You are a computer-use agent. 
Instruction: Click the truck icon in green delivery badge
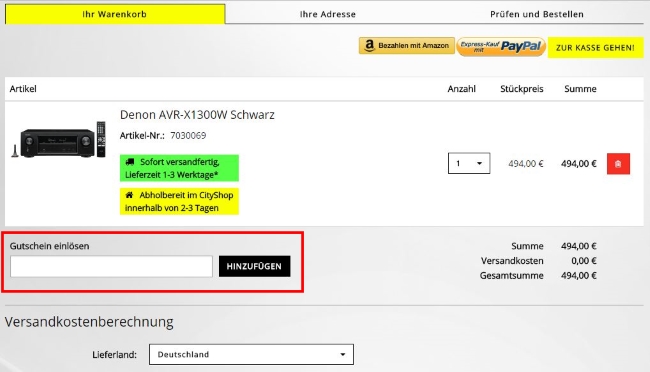(x=130, y=162)
